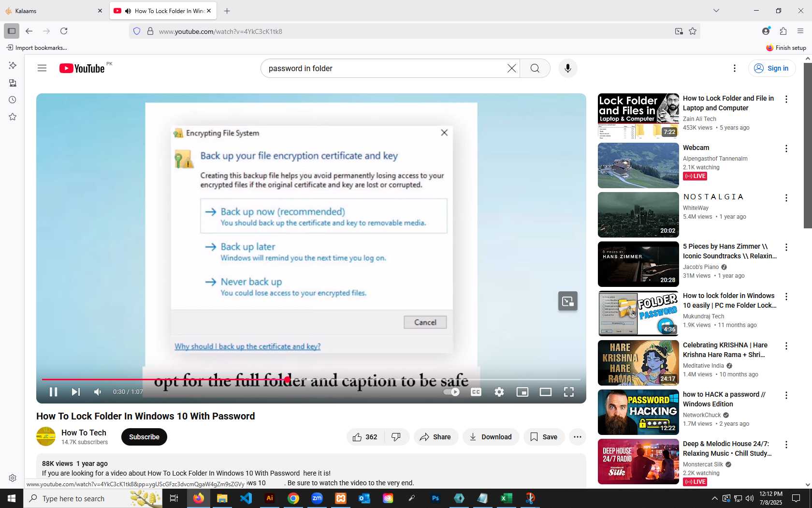Like the video with 362 likes
Screen dimensions: 812x508
point(365,437)
